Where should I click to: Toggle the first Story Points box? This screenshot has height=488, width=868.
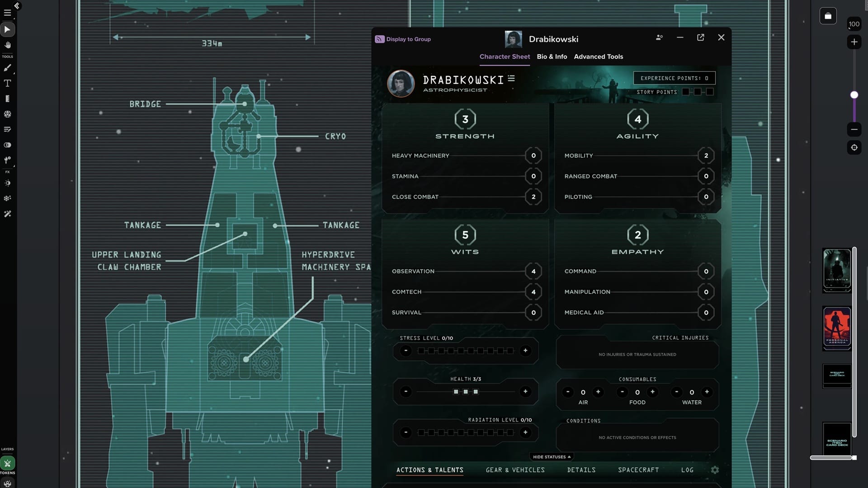(x=686, y=92)
